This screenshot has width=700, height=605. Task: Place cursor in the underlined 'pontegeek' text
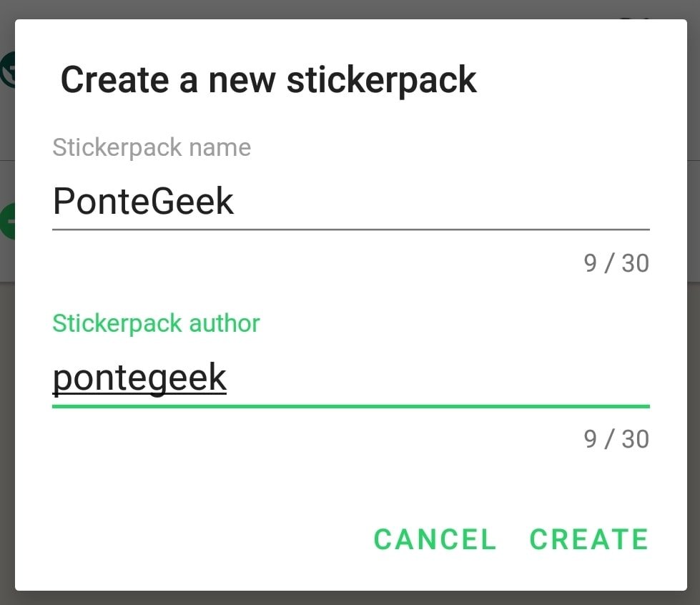[x=139, y=378]
